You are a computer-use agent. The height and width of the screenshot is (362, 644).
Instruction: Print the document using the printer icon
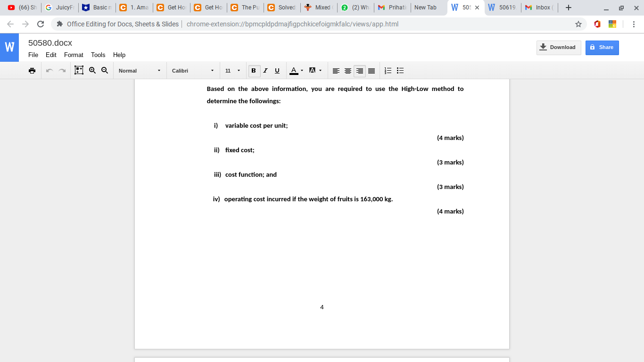(x=32, y=71)
